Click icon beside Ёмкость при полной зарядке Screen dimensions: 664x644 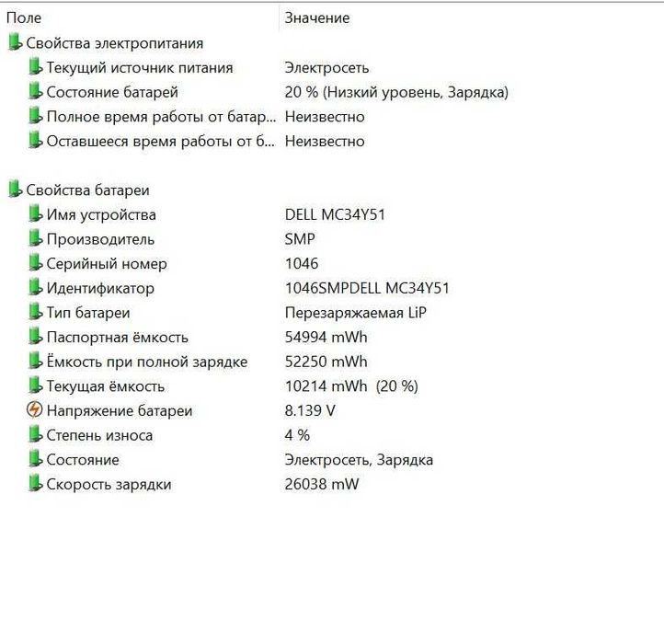[35, 362]
